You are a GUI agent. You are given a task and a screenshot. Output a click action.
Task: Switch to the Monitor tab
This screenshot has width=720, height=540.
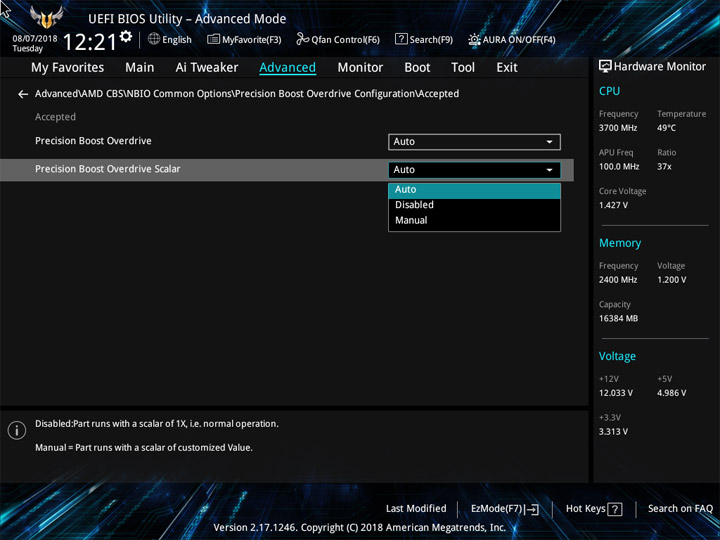tap(360, 68)
